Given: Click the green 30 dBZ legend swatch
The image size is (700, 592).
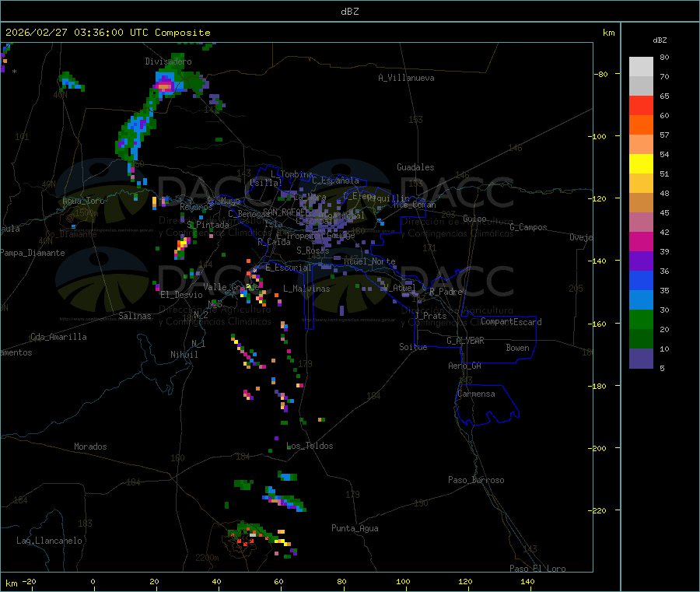Looking at the screenshot, I should pyautogui.click(x=641, y=319).
